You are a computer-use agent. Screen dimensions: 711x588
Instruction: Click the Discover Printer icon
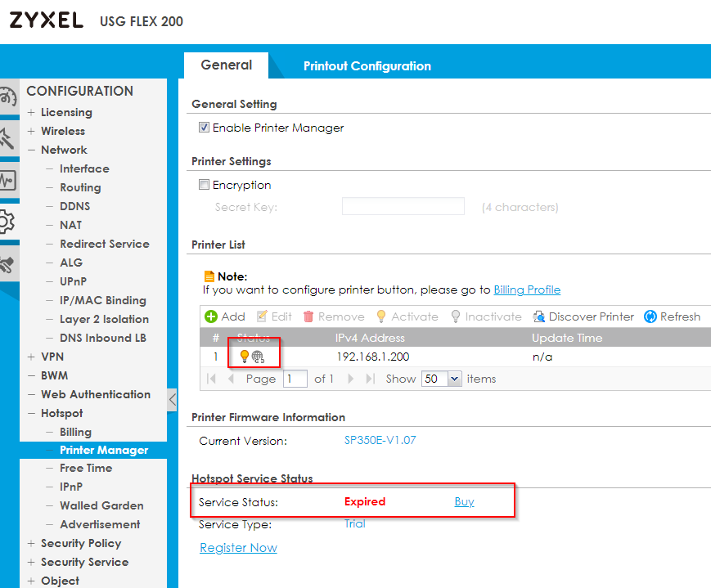[539, 316]
